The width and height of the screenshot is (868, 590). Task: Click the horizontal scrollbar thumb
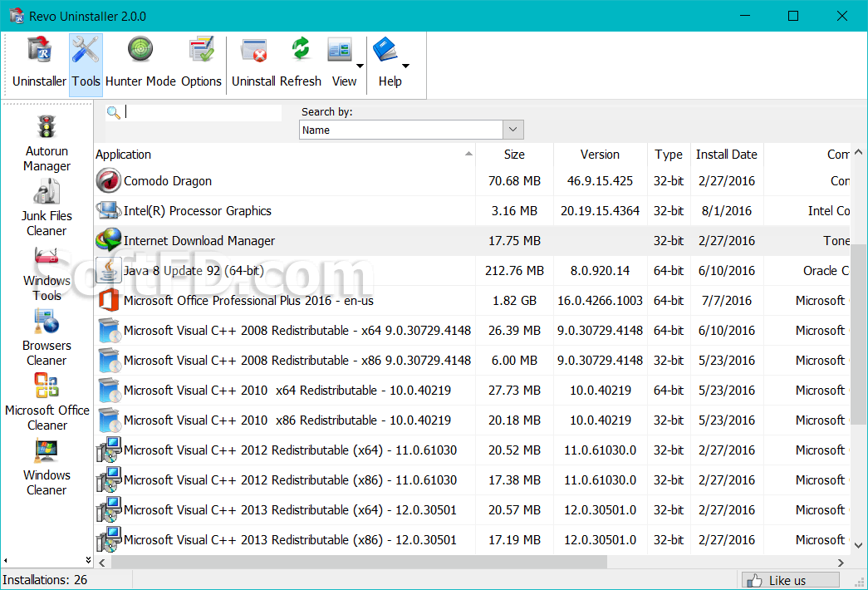pos(359,563)
